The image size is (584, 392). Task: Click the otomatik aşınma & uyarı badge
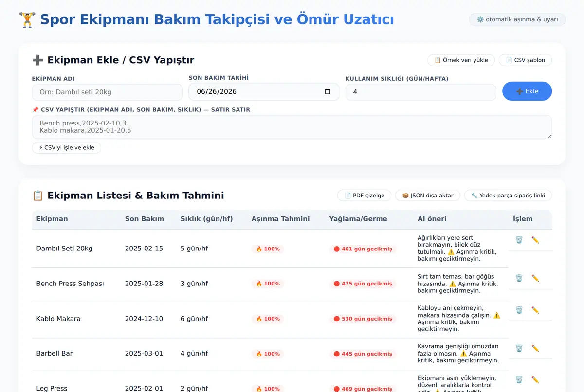tap(517, 19)
